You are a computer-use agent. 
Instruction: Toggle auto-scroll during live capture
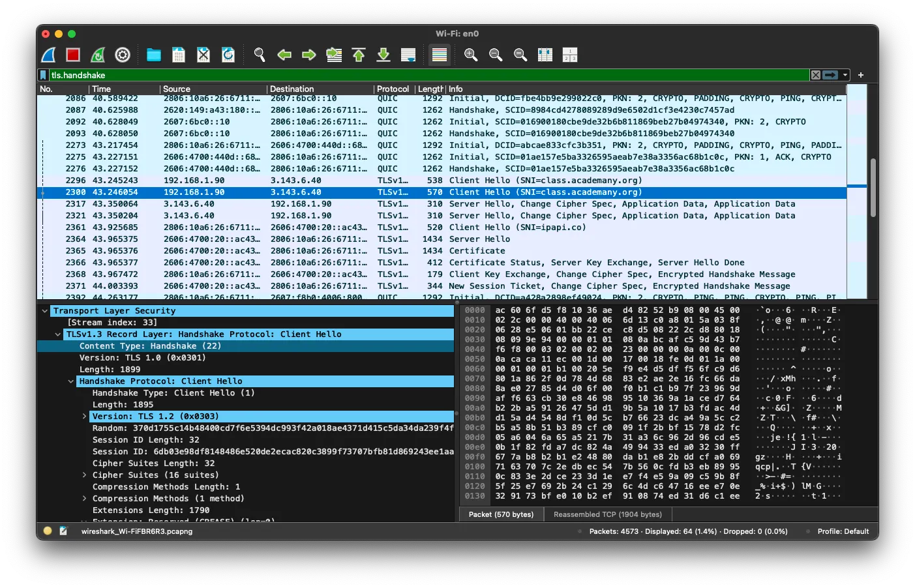(408, 55)
